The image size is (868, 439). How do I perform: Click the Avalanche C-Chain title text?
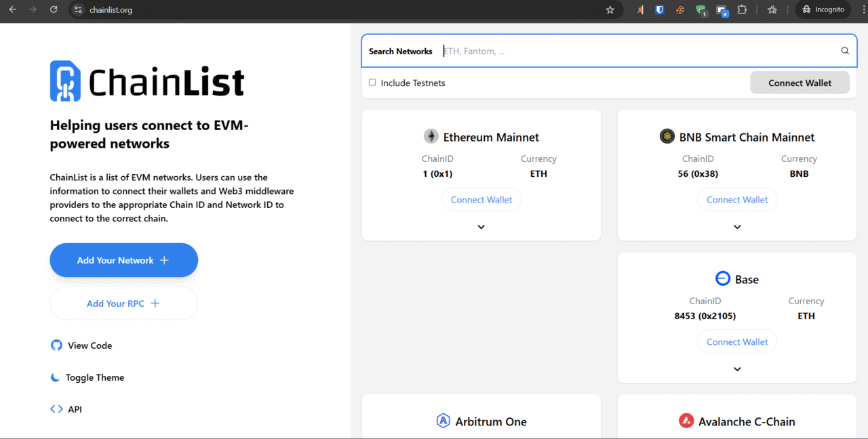point(747,421)
